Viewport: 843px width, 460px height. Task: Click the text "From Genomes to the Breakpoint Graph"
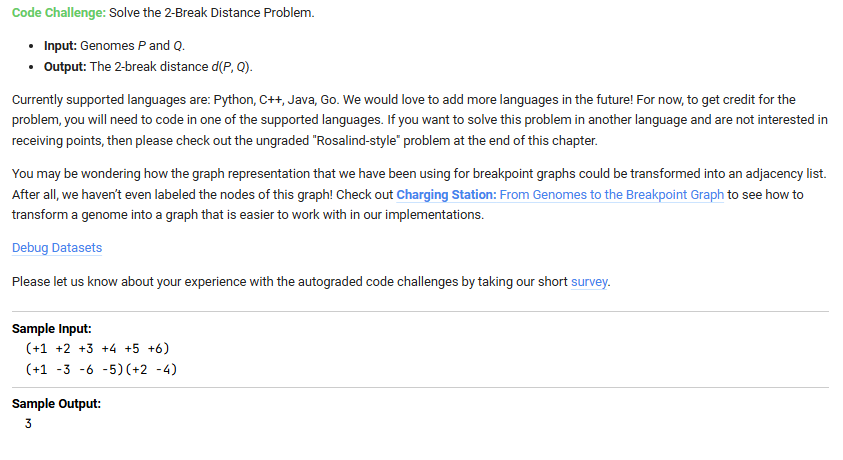point(611,194)
